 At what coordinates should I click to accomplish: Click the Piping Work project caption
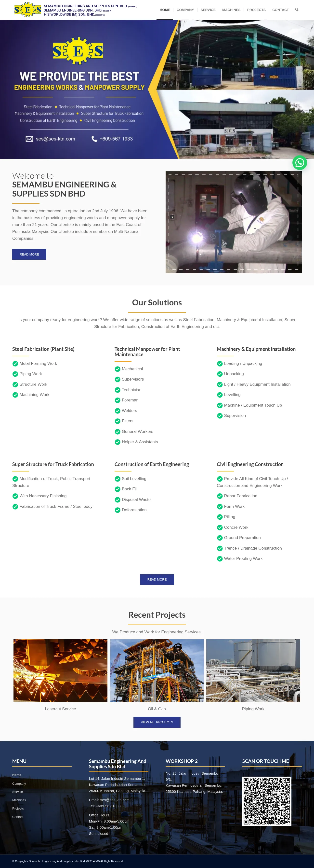[x=253, y=709]
